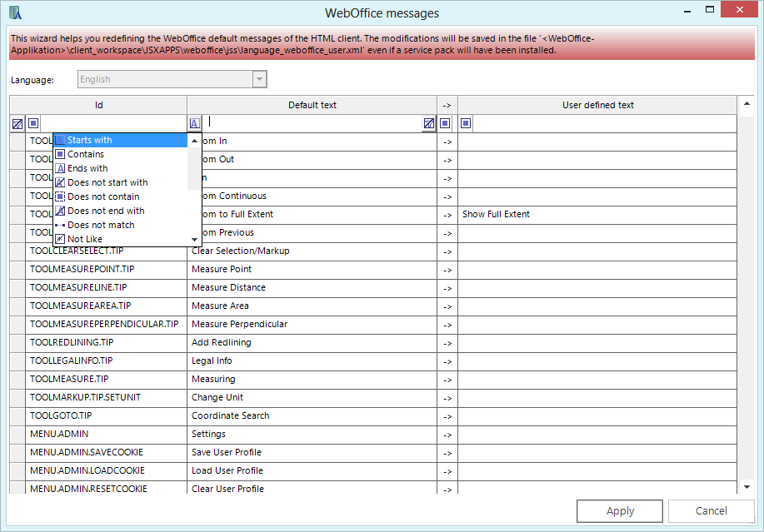Click the Contains icon right of the Default text filter
The height and width of the screenshot is (532, 764).
[444, 123]
